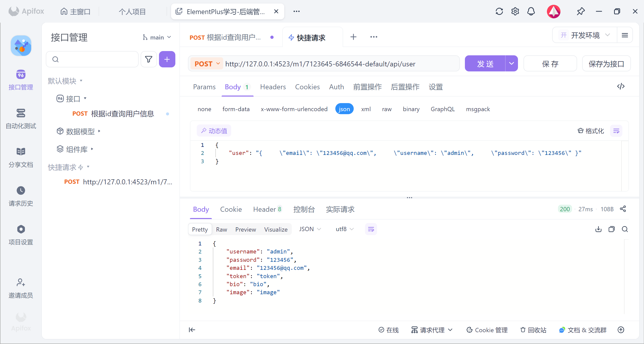The image size is (644, 344).
Task: Toggle word wrap in response viewer
Action: (x=371, y=229)
